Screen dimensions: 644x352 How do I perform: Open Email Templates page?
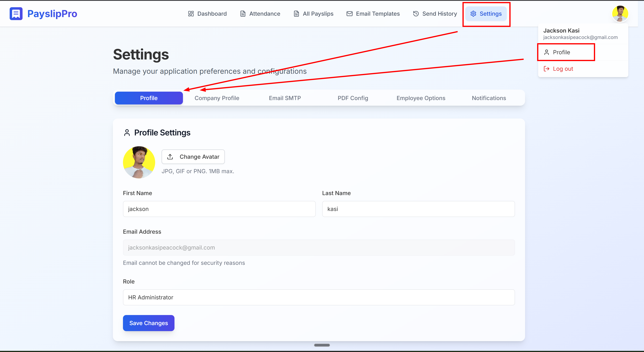[x=373, y=14]
